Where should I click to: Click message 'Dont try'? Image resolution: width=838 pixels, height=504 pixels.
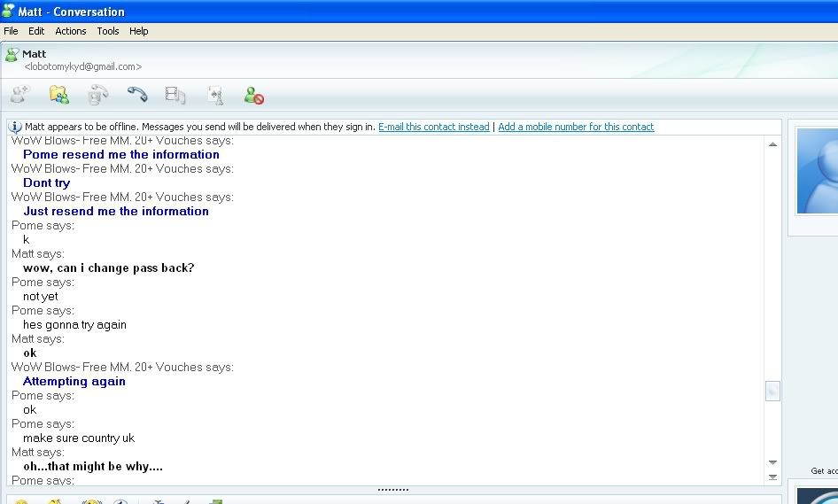pos(46,182)
